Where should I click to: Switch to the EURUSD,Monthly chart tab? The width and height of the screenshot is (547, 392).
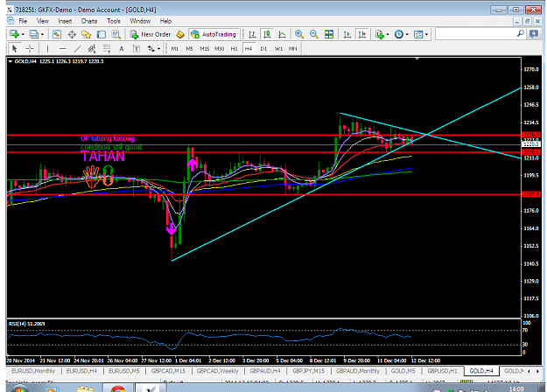tap(33, 371)
